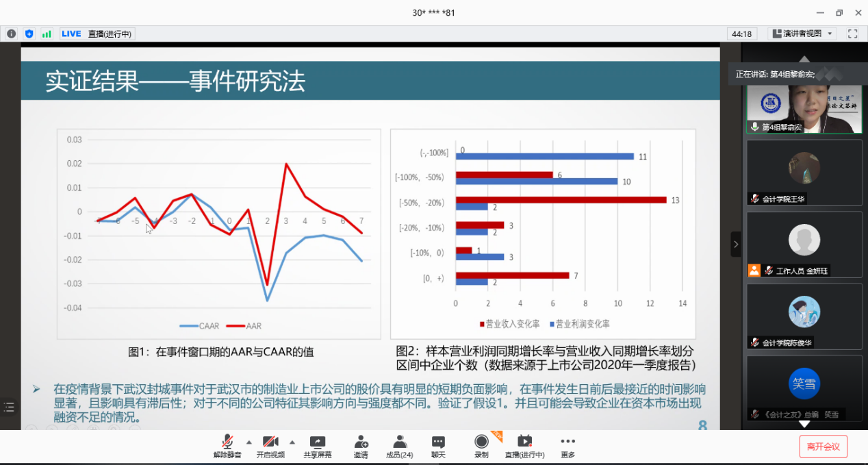Click the LIVE 直播(进行中) status badge
The width and height of the screenshot is (868, 465).
click(x=97, y=34)
